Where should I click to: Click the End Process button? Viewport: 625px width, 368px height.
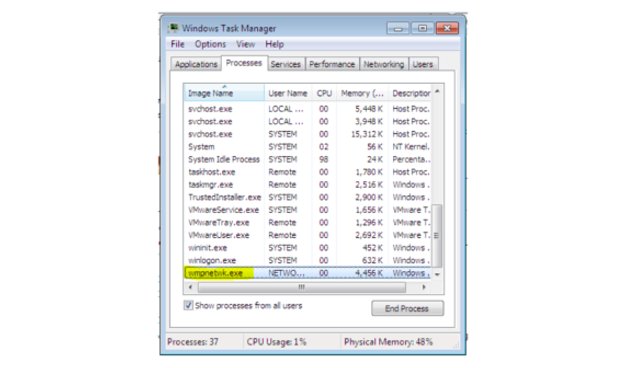407,309
